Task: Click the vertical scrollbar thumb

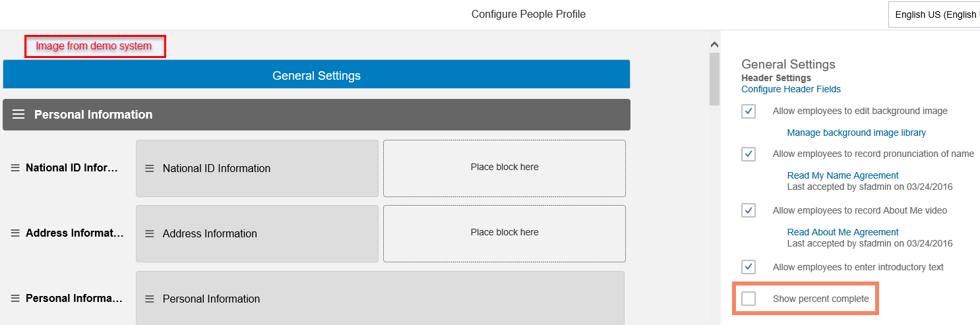Action: pos(714,79)
